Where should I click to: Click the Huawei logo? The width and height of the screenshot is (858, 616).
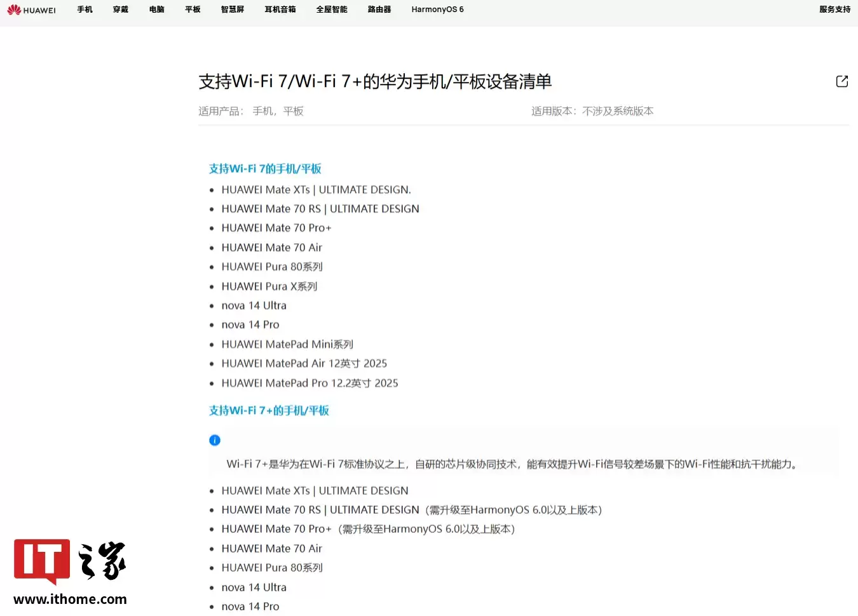pyautogui.click(x=31, y=10)
